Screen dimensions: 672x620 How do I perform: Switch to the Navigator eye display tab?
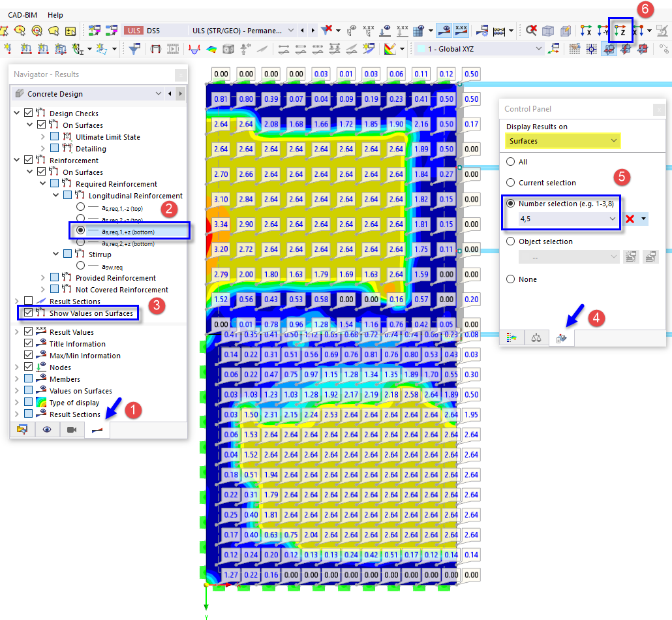[47, 429]
